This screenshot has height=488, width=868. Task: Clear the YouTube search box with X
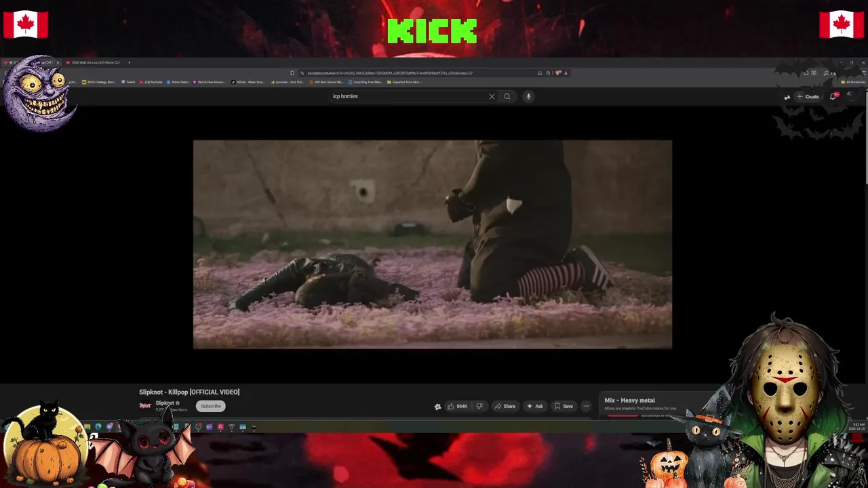click(x=492, y=96)
